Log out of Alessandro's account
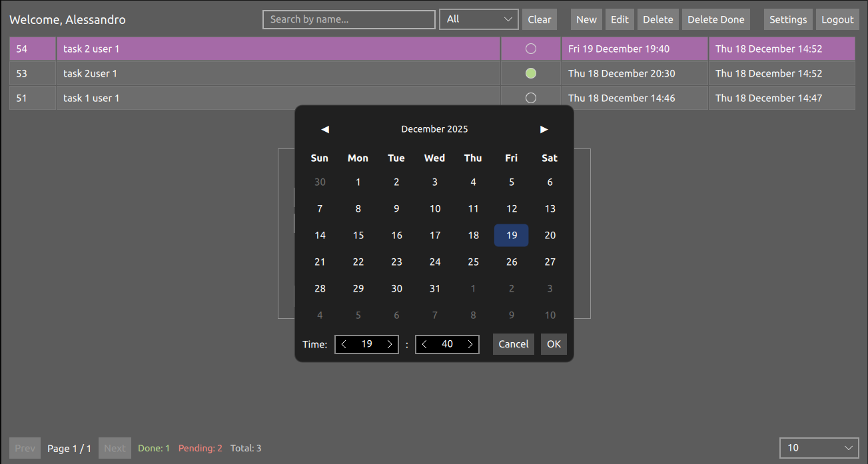This screenshot has height=464, width=868. click(837, 19)
